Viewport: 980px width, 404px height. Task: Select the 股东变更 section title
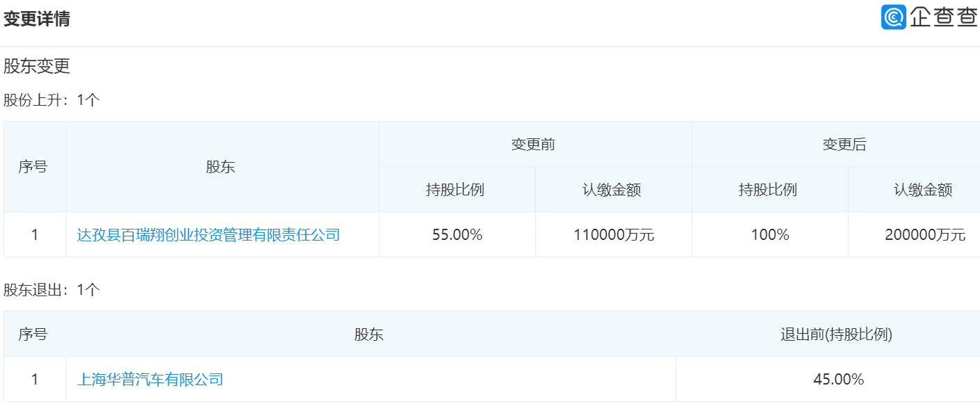point(37,67)
